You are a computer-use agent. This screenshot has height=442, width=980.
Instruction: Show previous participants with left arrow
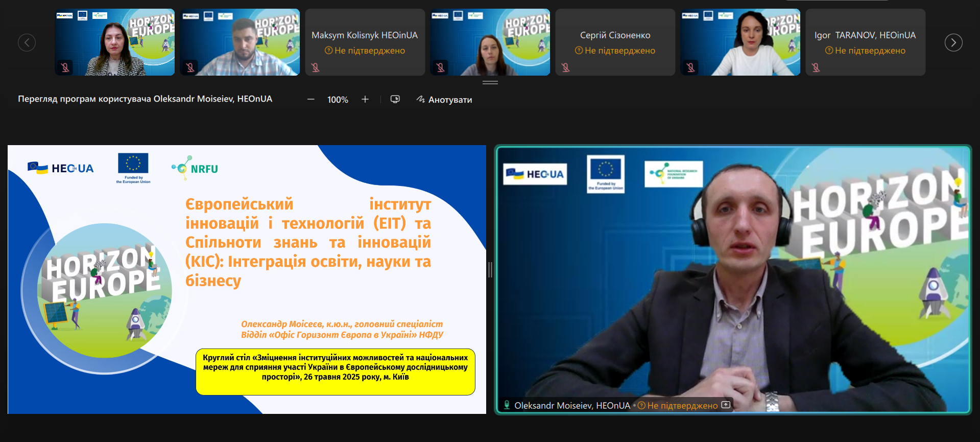point(27,42)
